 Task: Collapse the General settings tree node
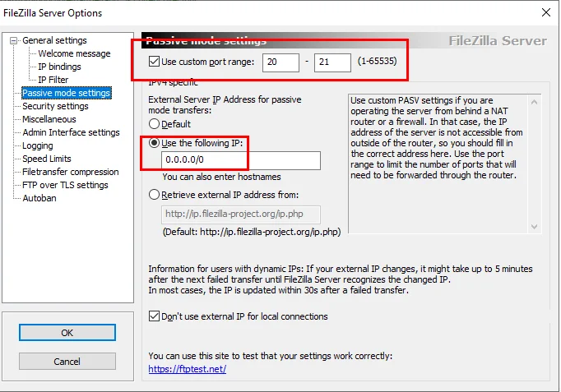pyautogui.click(x=14, y=41)
